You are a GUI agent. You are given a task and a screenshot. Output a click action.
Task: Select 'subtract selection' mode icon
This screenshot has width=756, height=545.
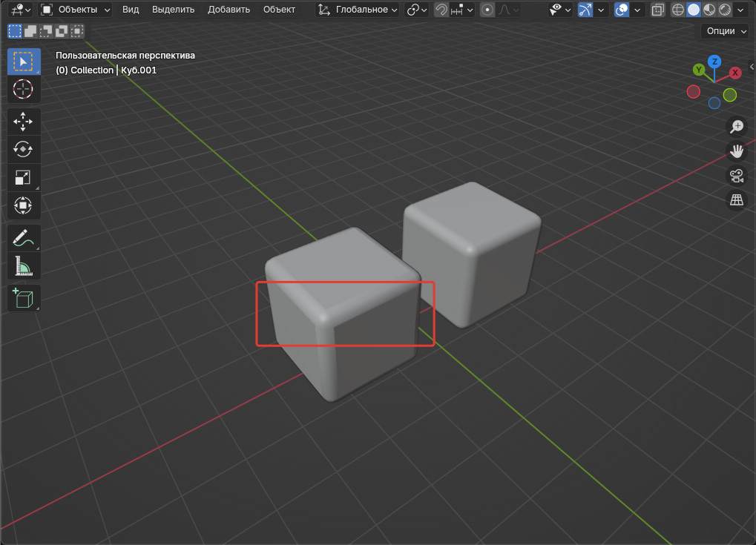[46, 31]
